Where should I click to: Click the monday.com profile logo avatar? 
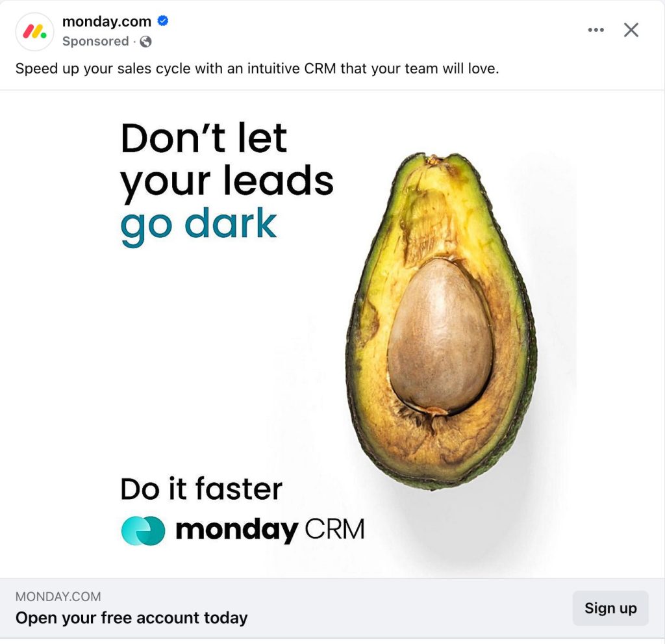point(35,31)
